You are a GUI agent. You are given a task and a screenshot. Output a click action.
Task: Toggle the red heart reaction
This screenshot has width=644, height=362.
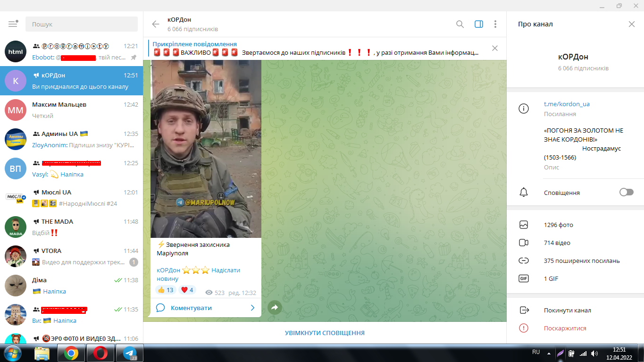[x=187, y=290]
